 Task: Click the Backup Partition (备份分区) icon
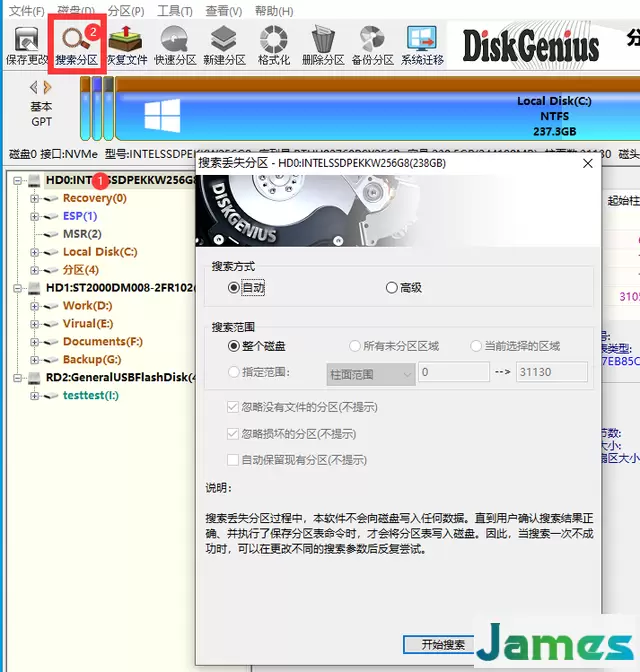373,45
